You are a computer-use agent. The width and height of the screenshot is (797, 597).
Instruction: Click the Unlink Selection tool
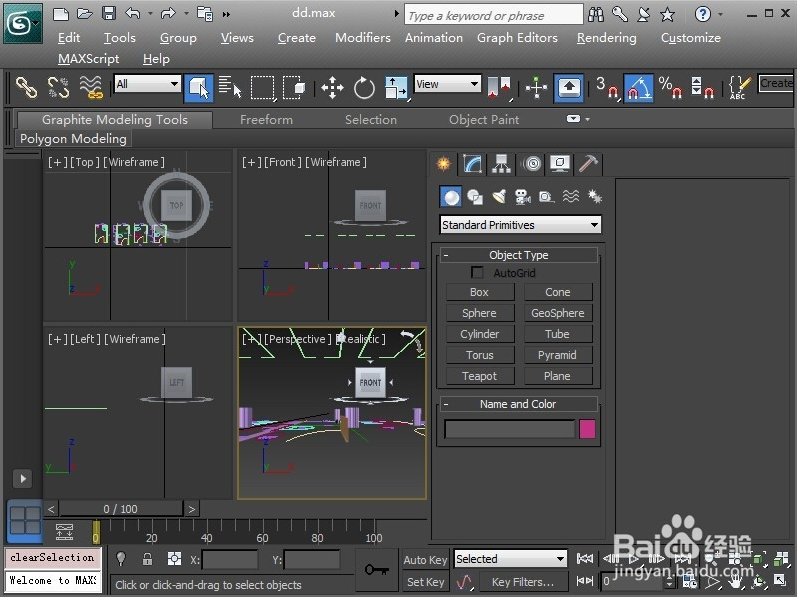coord(58,87)
